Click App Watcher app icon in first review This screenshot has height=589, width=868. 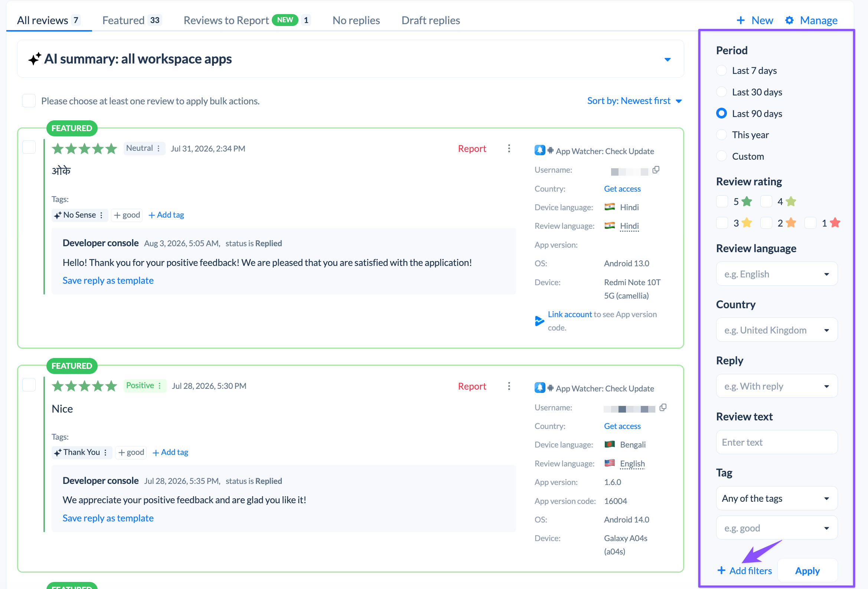click(x=540, y=150)
